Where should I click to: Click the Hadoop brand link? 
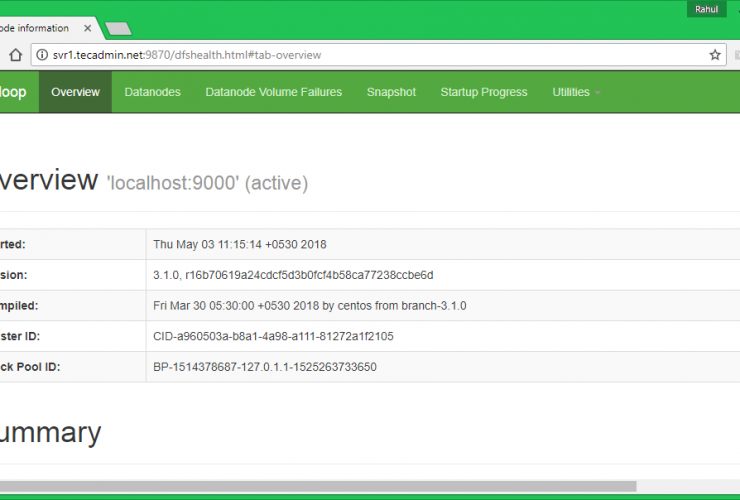coord(14,92)
